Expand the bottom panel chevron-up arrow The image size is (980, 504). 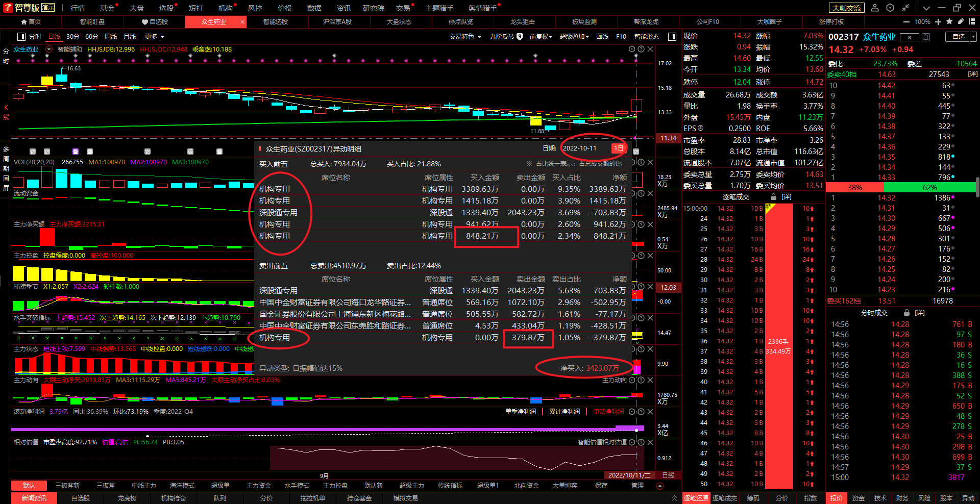674,498
